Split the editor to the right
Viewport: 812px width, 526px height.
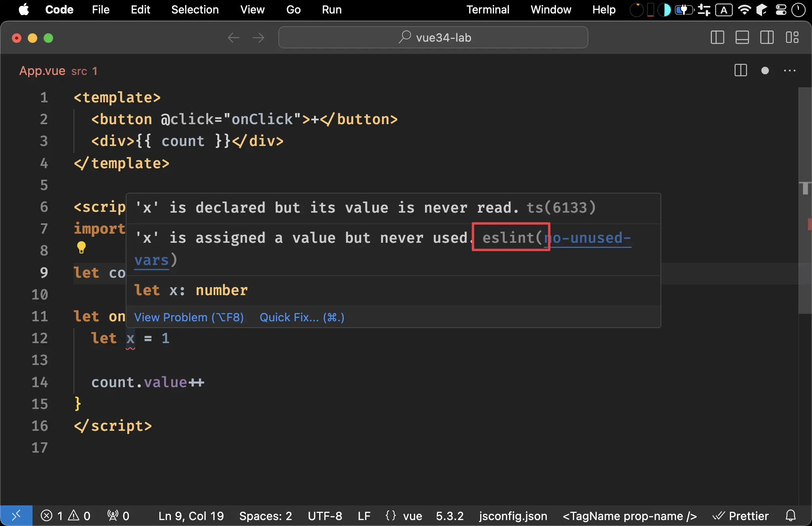[x=740, y=71]
